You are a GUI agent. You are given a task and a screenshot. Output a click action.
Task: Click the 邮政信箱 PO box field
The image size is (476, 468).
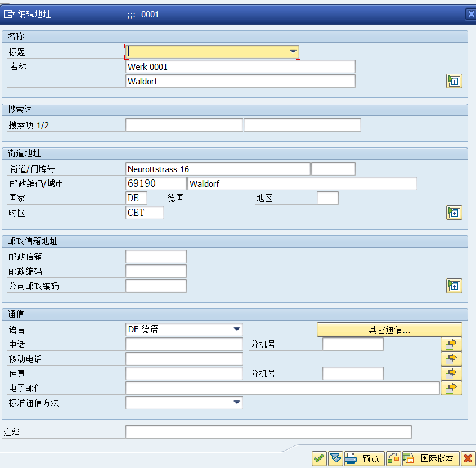pyautogui.click(x=156, y=256)
